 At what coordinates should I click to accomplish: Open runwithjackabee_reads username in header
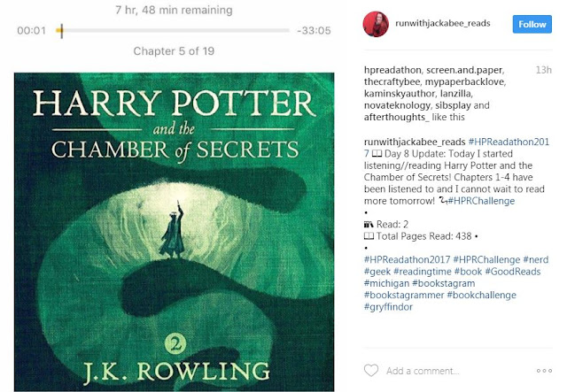[x=443, y=23]
